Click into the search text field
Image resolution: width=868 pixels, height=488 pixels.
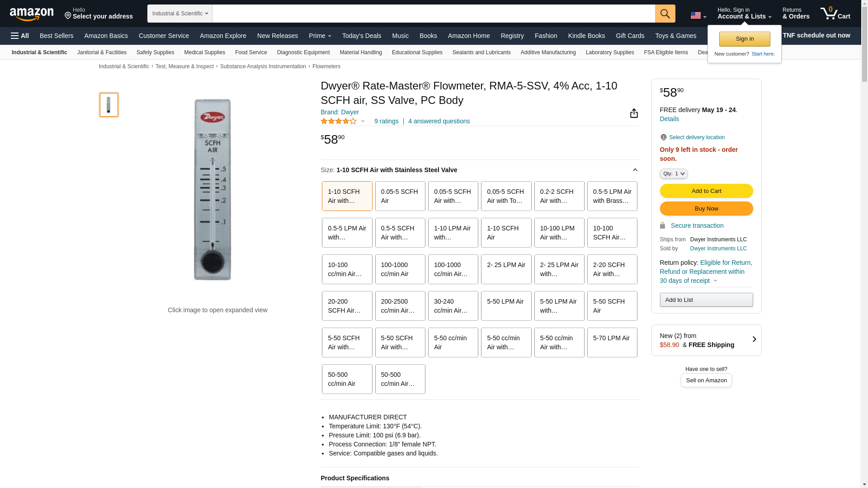pyautogui.click(x=433, y=14)
